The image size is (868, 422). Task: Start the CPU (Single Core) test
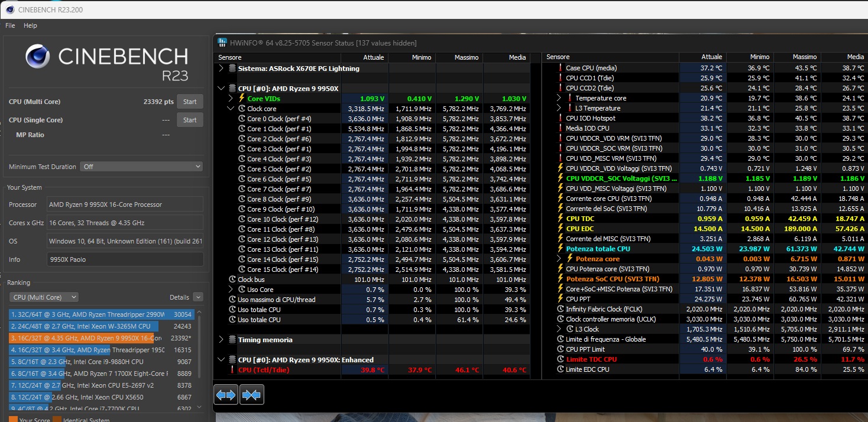[190, 120]
